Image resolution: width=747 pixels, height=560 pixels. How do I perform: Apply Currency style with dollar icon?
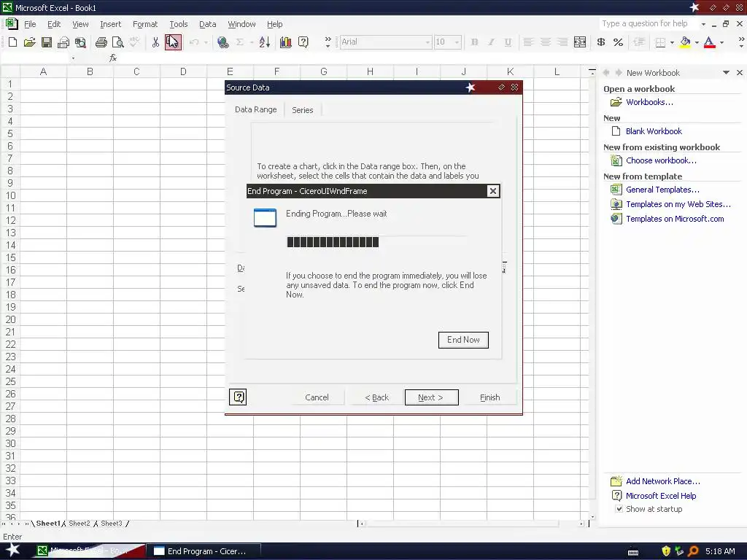(601, 42)
